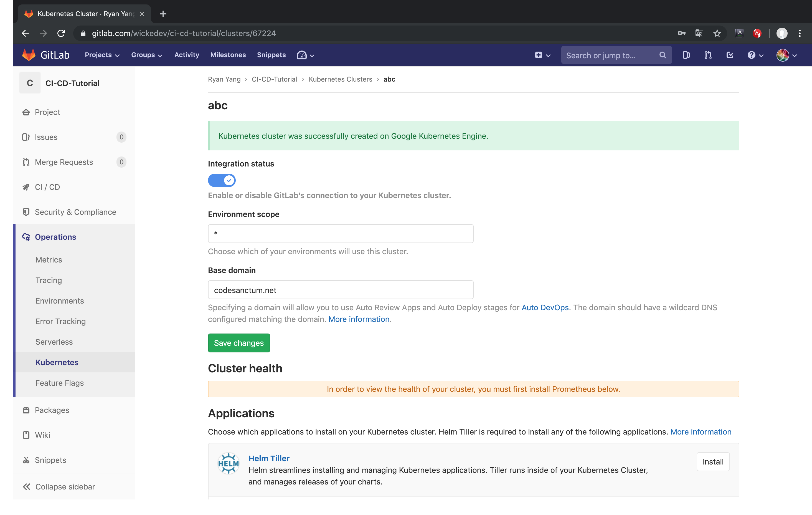Click the browser bookmark star to save this page
Image resolution: width=812 pixels, height=515 pixels.
pos(717,33)
